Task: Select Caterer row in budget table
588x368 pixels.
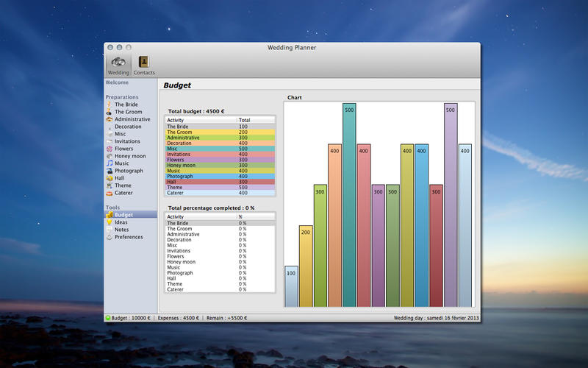Action: pyautogui.click(x=220, y=193)
